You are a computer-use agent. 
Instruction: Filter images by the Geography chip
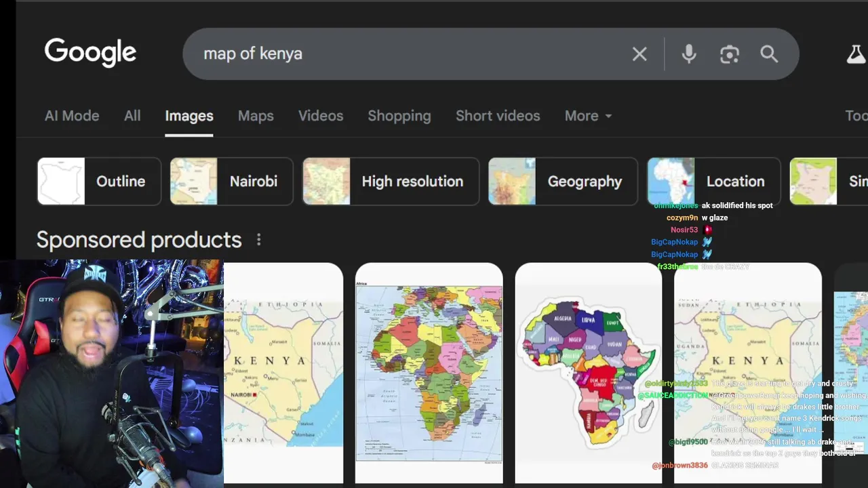[x=563, y=181]
